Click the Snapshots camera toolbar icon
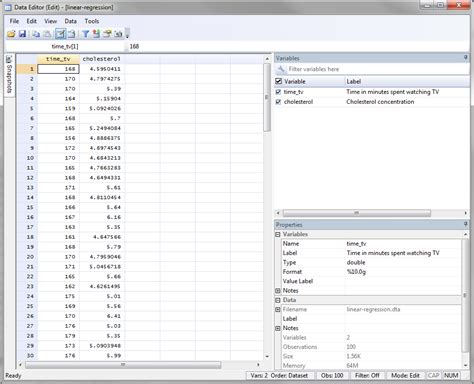Screen dimensions: 474x384 pos(118,34)
